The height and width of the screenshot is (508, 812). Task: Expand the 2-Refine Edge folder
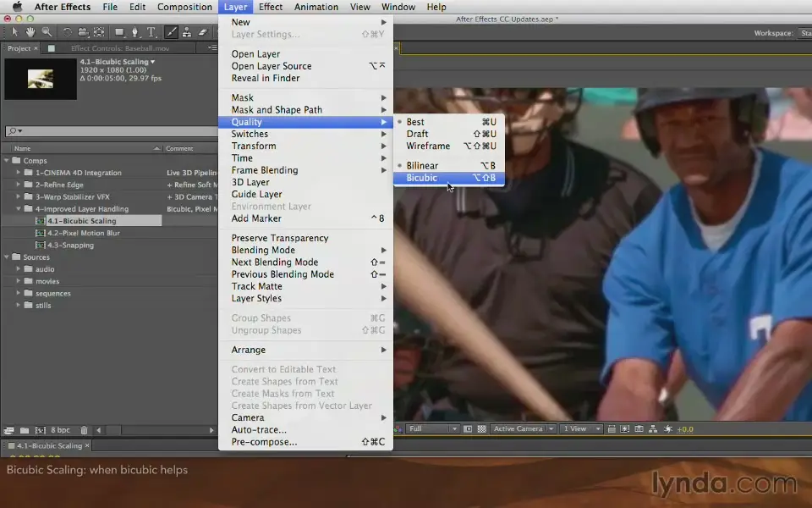click(19, 185)
